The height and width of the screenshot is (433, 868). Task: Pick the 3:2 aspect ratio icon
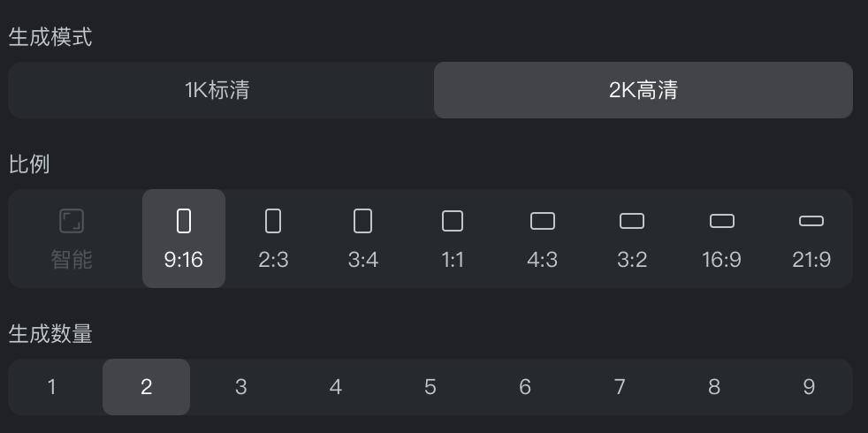pos(632,221)
